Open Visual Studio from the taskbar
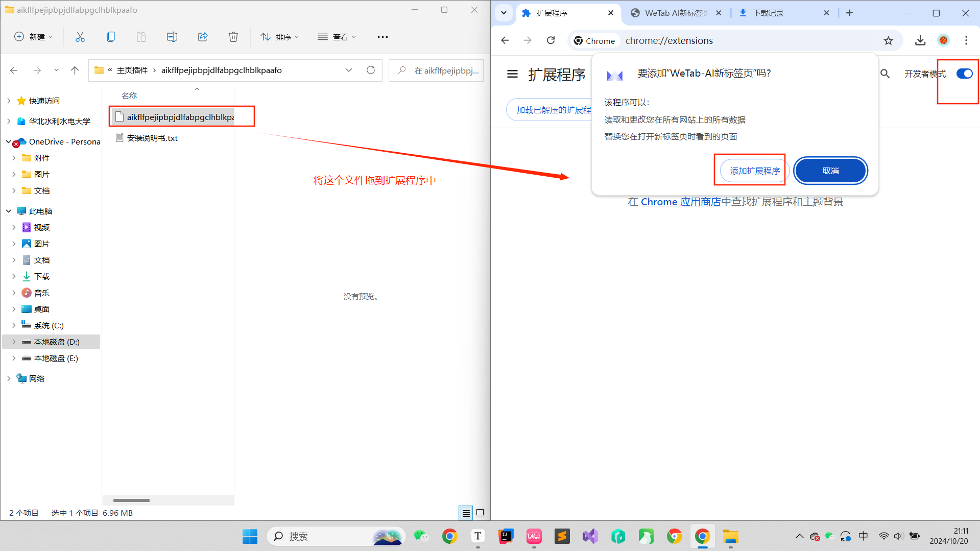This screenshot has width=980, height=551. point(590,536)
